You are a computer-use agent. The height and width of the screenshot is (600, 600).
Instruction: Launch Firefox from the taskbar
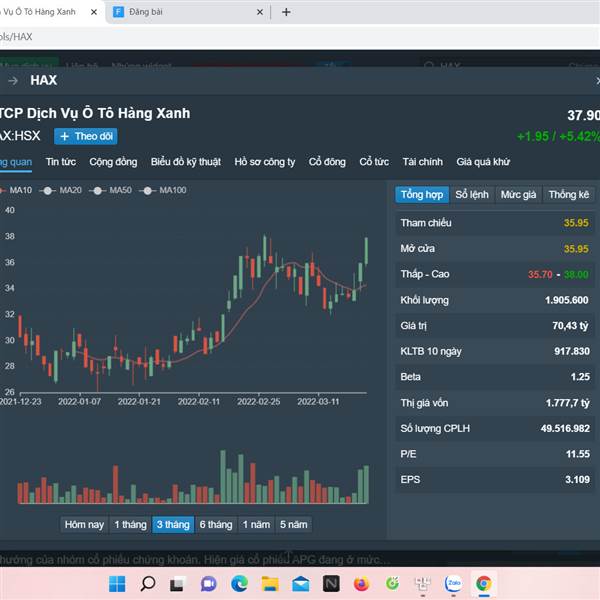click(x=361, y=584)
